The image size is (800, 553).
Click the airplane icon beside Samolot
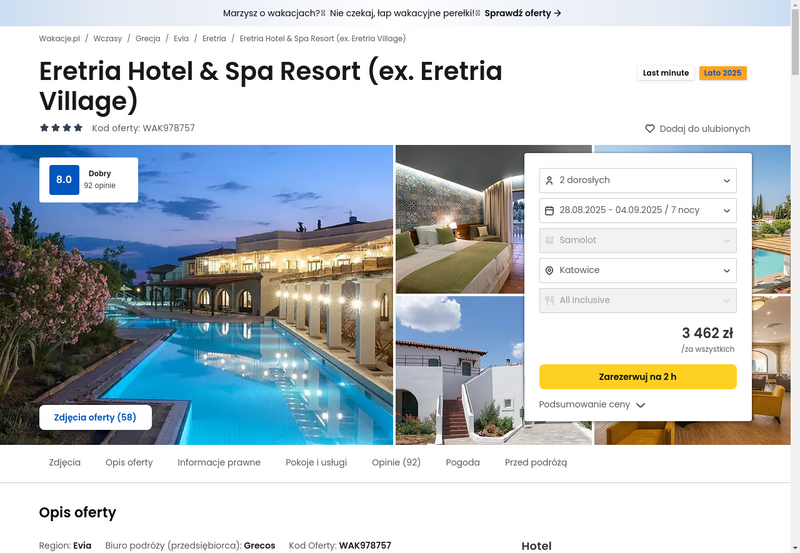[x=549, y=240]
